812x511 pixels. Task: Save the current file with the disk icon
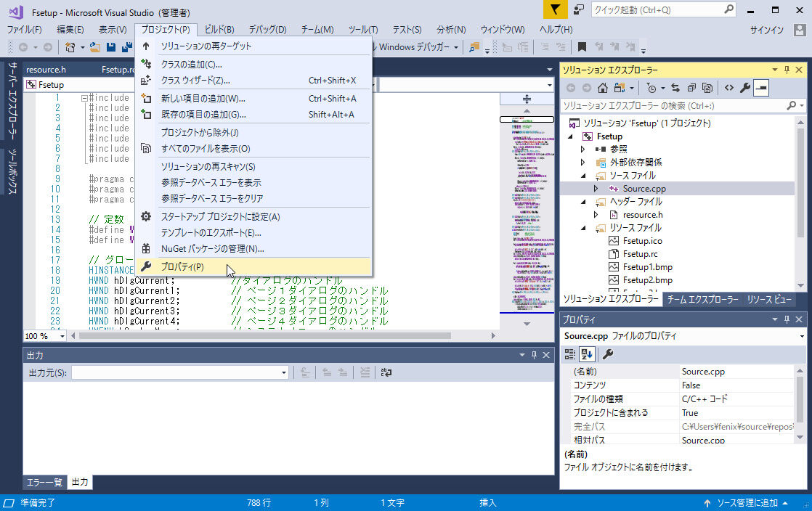(111, 47)
